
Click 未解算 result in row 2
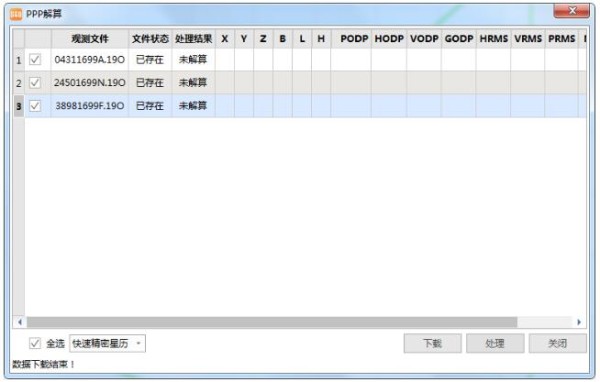tap(193, 83)
